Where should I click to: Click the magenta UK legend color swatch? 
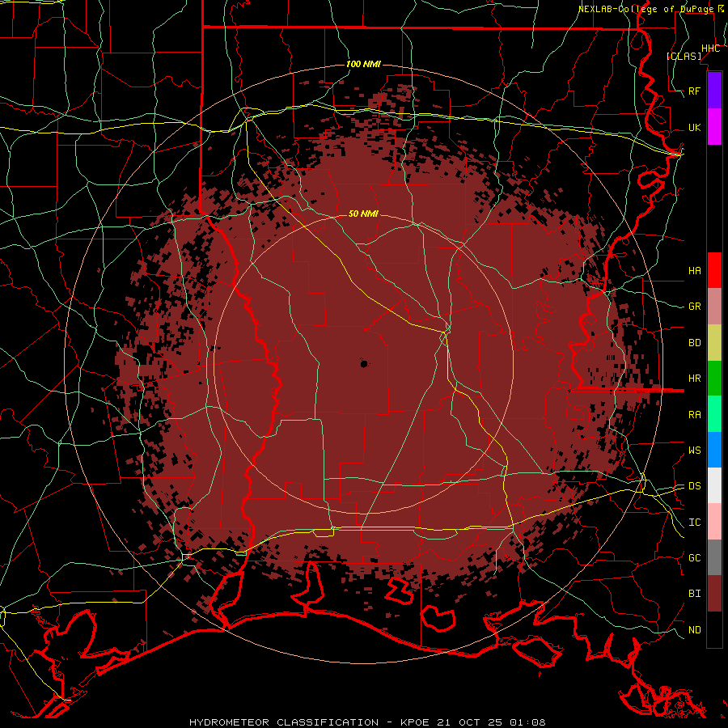click(714, 127)
